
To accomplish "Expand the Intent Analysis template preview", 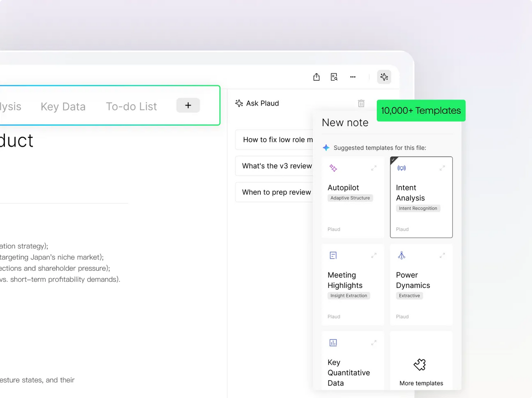I will [442, 168].
